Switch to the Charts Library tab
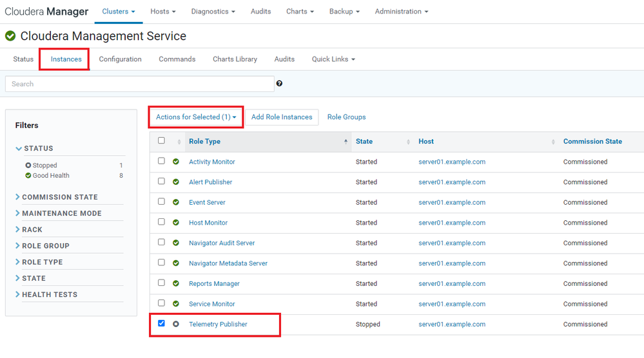 coord(235,59)
